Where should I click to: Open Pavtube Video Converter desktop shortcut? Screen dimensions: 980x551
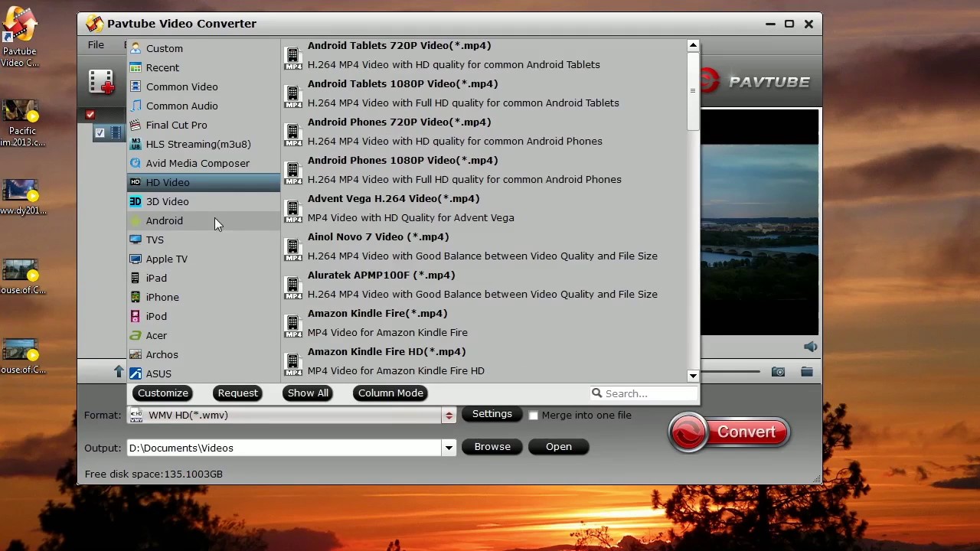click(x=20, y=37)
